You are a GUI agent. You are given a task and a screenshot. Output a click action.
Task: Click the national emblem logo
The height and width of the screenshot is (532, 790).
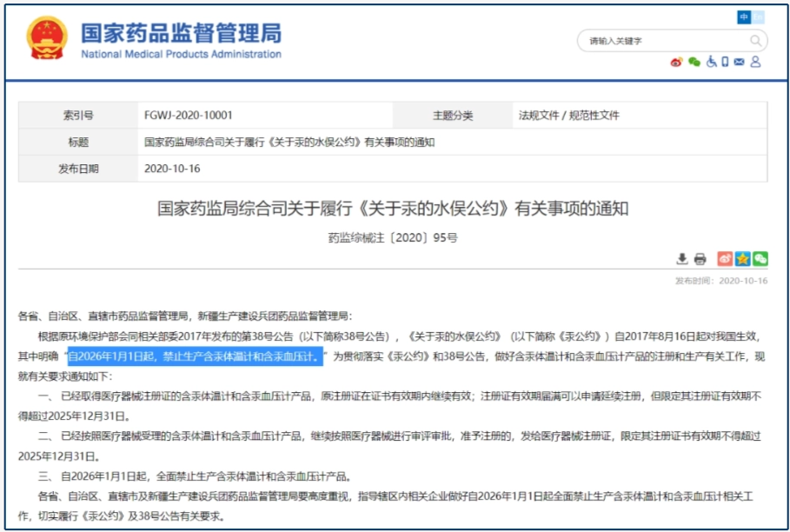click(x=46, y=38)
